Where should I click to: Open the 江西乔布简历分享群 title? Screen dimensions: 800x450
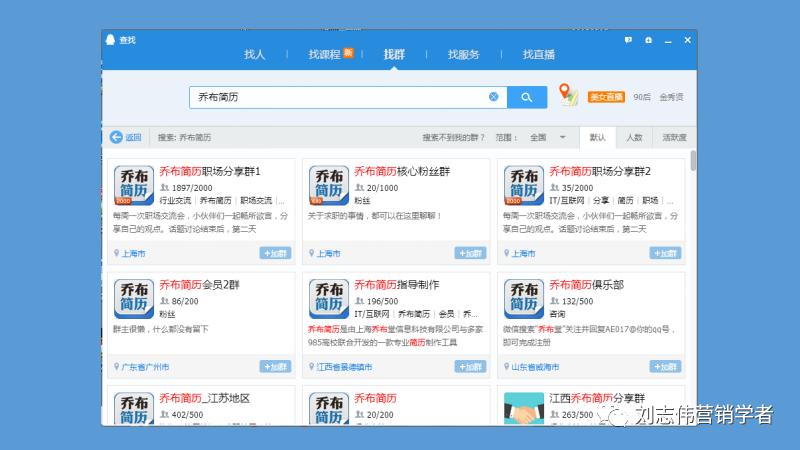coord(597,398)
